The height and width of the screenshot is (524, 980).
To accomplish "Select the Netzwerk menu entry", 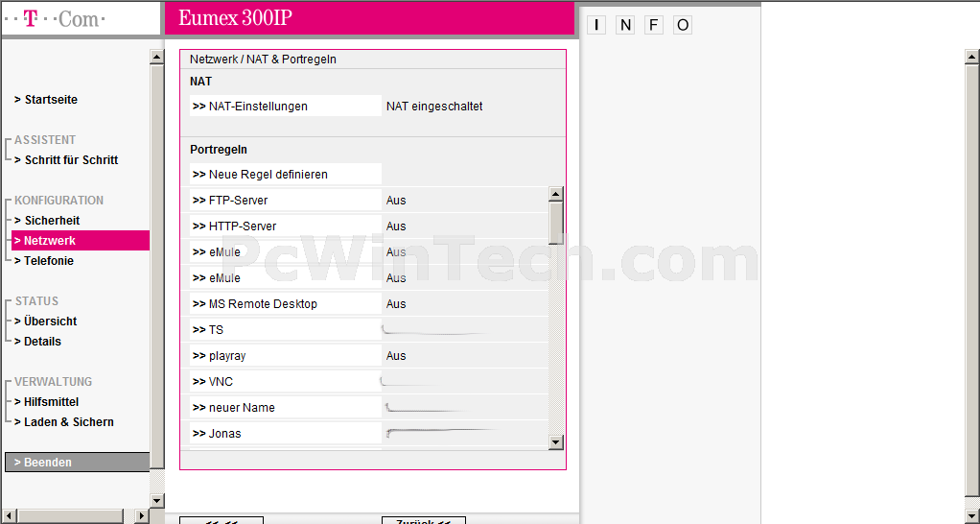I will [x=81, y=241].
